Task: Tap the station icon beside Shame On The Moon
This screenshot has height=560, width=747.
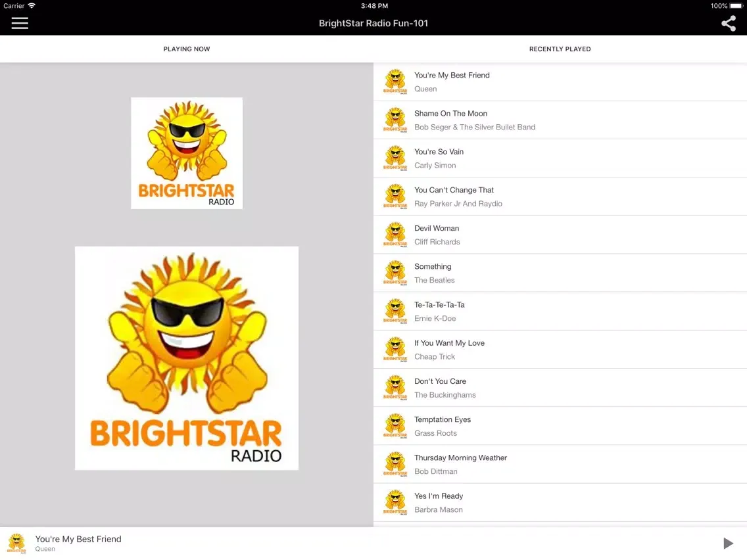Action: coord(395,120)
